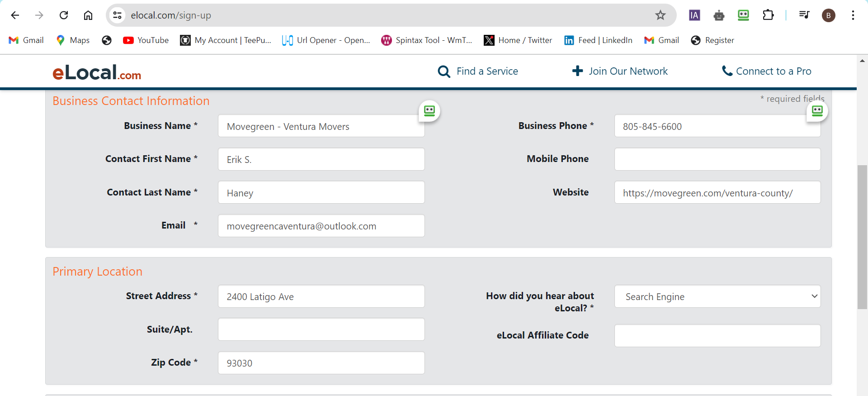Go forward with the browser arrow
868x396 pixels.
[39, 15]
